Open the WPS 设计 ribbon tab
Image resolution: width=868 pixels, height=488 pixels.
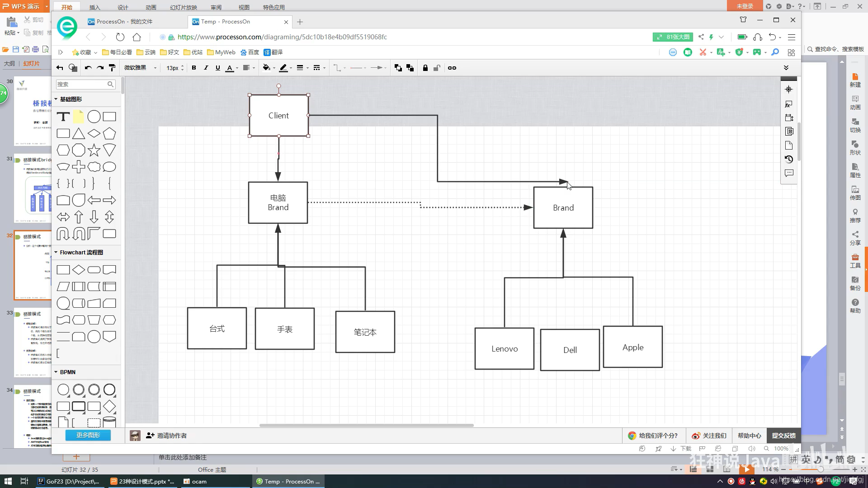[x=123, y=7]
